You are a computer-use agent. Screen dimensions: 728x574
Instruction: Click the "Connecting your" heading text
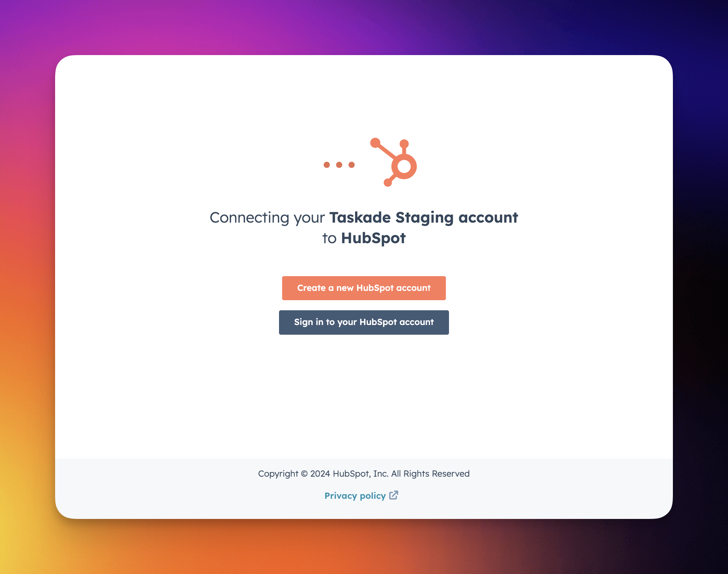[267, 218]
